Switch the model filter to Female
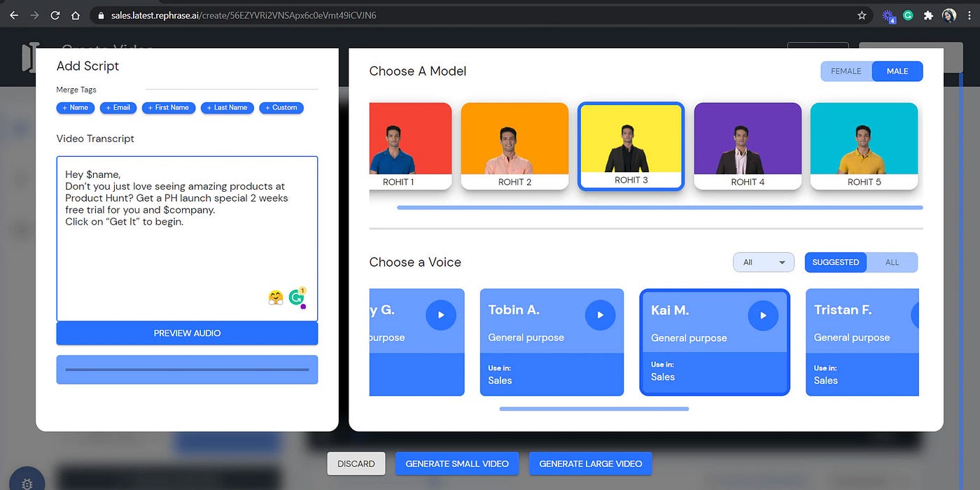Viewport: 980px width, 490px height. pyautogui.click(x=846, y=71)
